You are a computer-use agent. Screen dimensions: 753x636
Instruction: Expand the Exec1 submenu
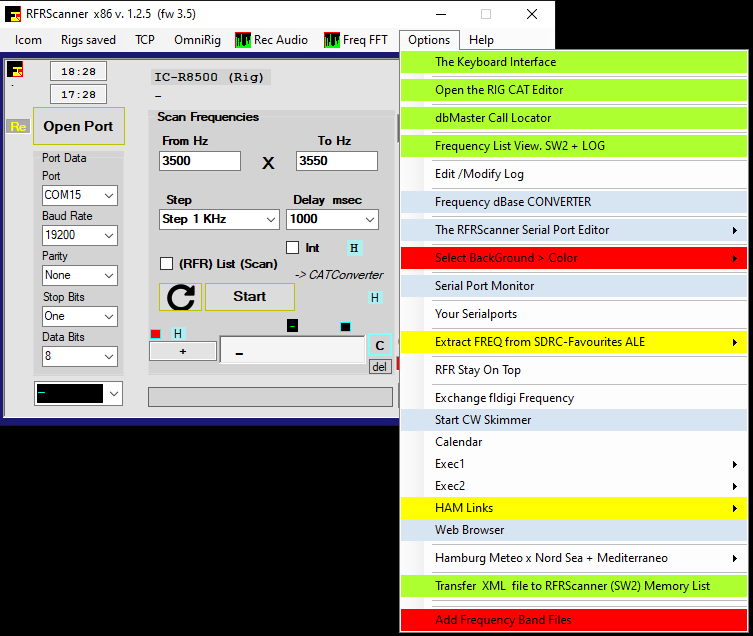pos(574,464)
